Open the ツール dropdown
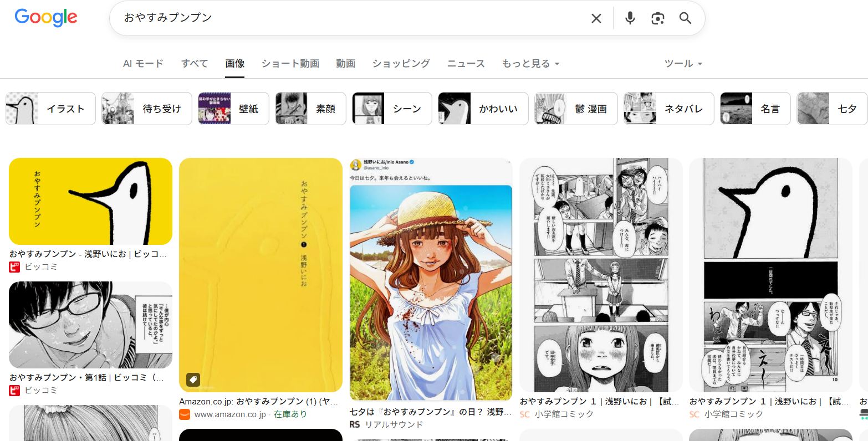 [683, 64]
